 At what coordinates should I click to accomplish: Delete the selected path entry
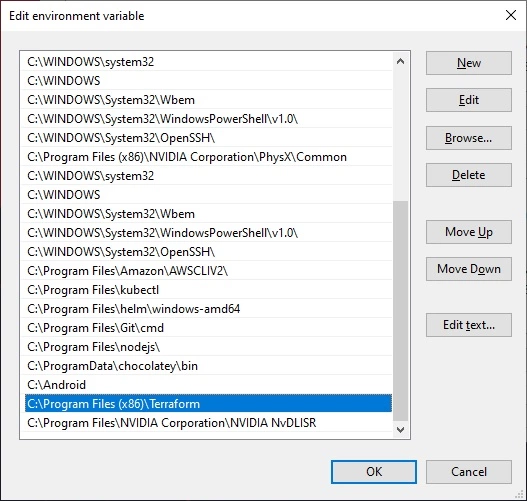[469, 175]
